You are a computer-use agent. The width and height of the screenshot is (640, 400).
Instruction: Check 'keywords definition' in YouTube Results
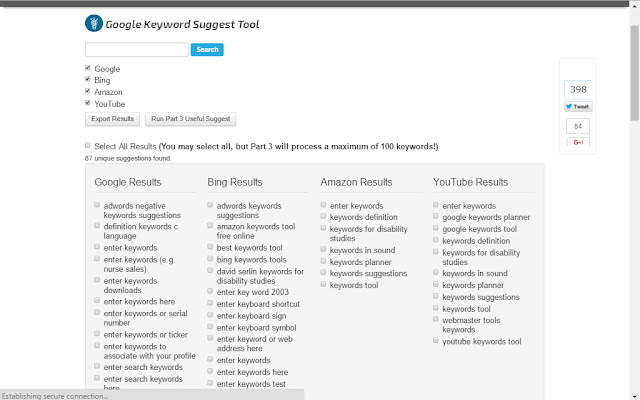pyautogui.click(x=436, y=240)
